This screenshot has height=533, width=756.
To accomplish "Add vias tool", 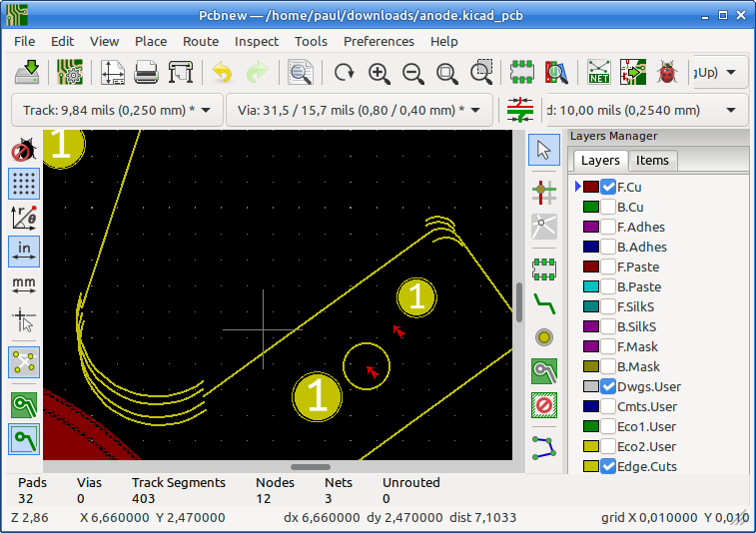I will 544,337.
